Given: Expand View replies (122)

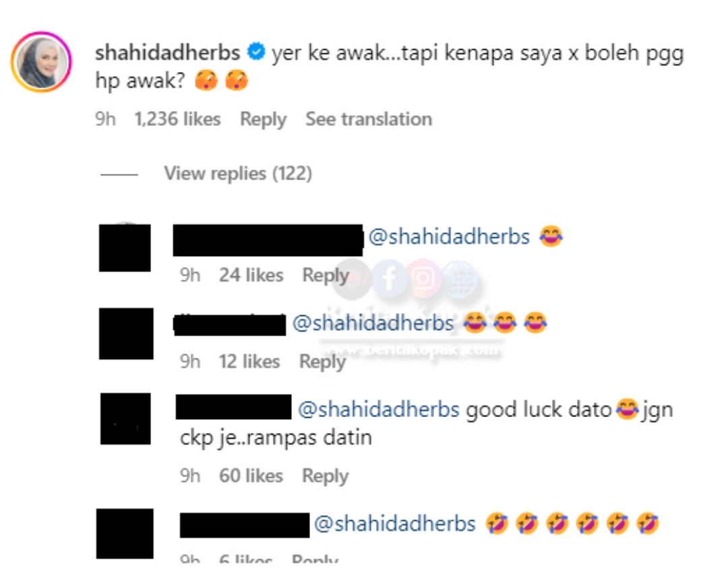Looking at the screenshot, I should point(238,173).
